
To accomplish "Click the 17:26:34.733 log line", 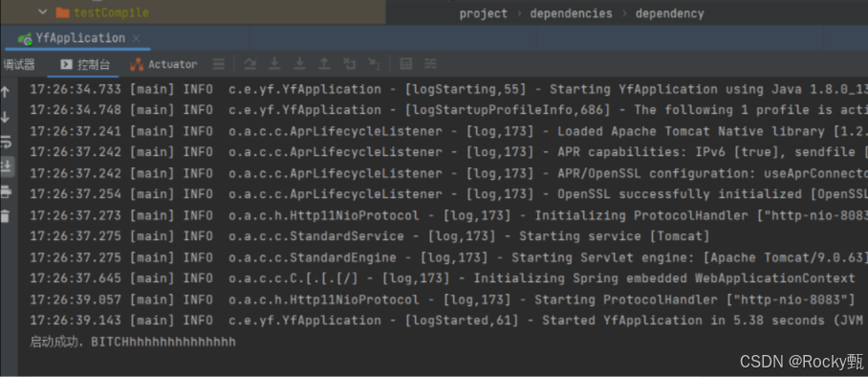I will (x=448, y=89).
